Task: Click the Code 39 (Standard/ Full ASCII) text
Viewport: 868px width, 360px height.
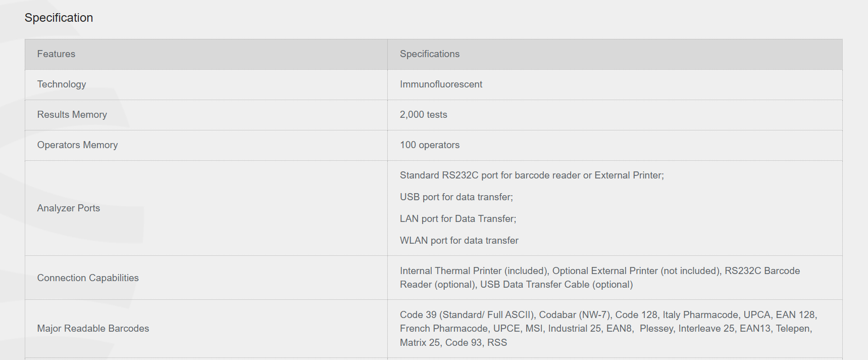Action: 467,315
